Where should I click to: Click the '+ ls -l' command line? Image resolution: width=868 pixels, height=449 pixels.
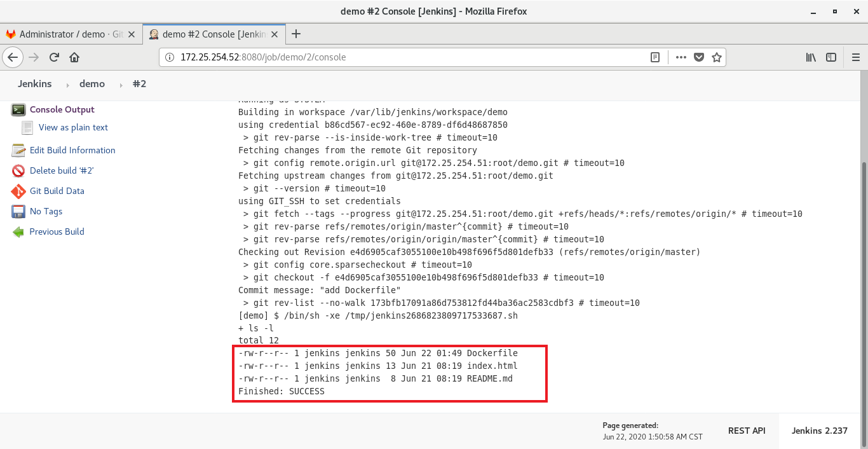pos(256,328)
